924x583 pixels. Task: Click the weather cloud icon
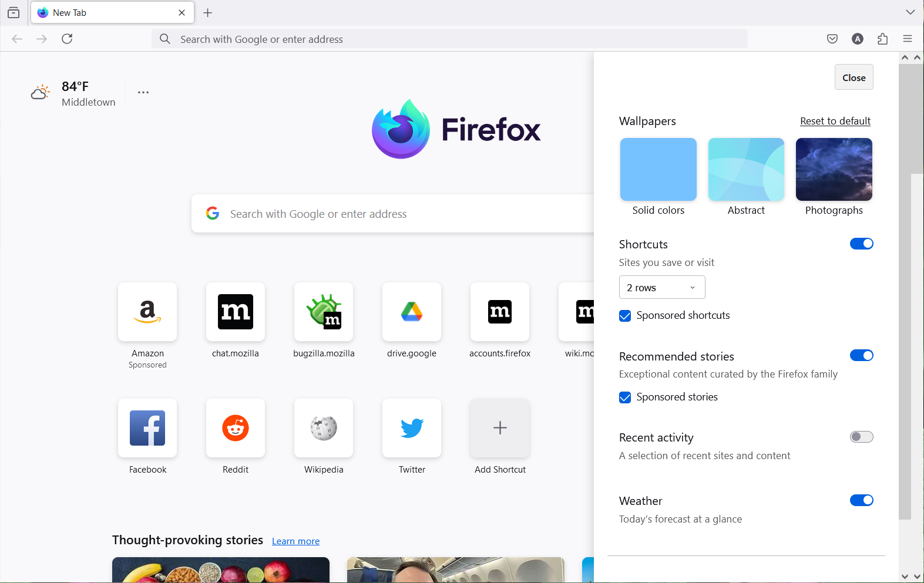click(40, 92)
